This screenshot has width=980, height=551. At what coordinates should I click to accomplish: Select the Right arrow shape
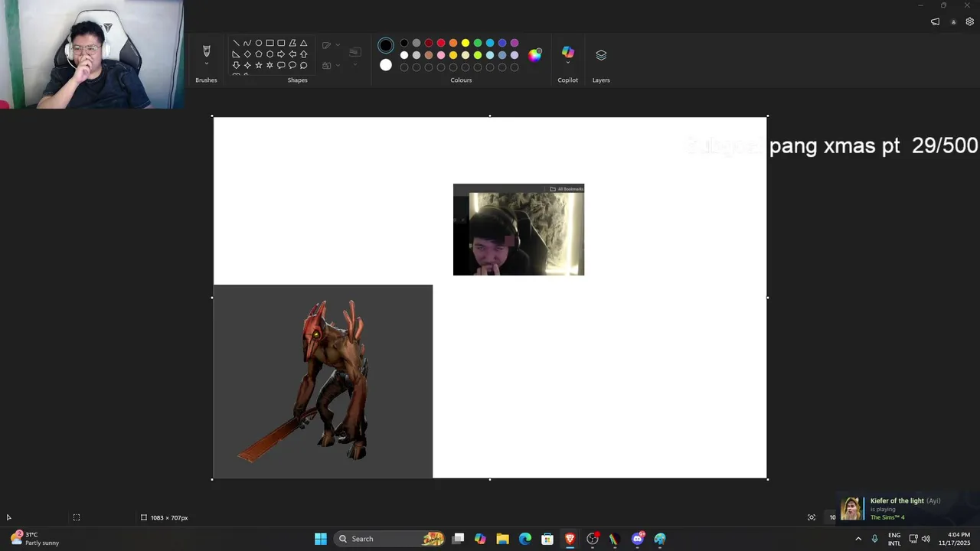tap(281, 54)
